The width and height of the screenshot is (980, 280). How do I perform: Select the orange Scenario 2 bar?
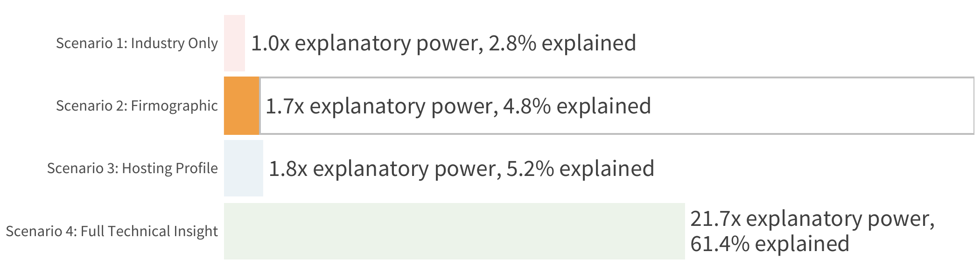point(242,106)
